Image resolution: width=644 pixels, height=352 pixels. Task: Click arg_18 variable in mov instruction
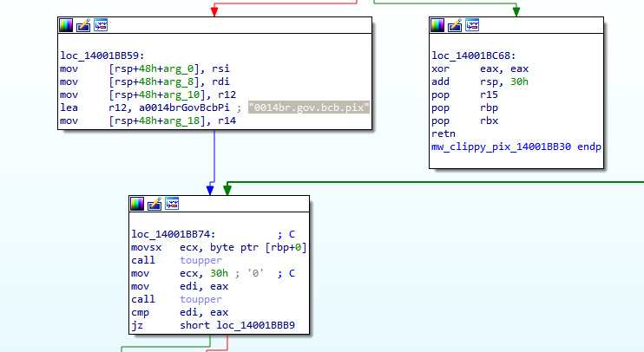(x=180, y=121)
